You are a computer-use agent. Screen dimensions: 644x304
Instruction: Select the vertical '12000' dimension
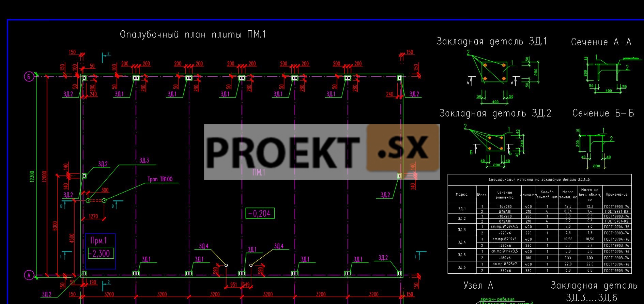click(x=44, y=177)
